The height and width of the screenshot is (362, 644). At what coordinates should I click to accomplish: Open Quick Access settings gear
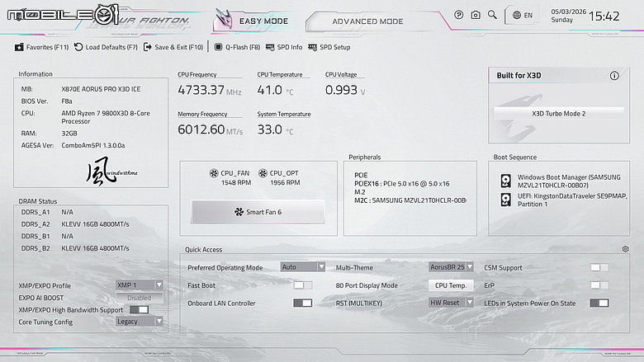pos(625,249)
